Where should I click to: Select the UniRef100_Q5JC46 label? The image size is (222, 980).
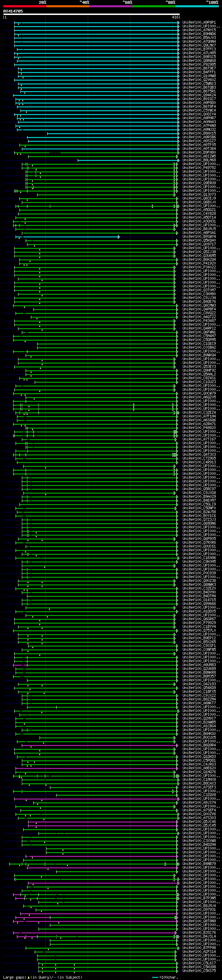pyautogui.click(x=199, y=822)
